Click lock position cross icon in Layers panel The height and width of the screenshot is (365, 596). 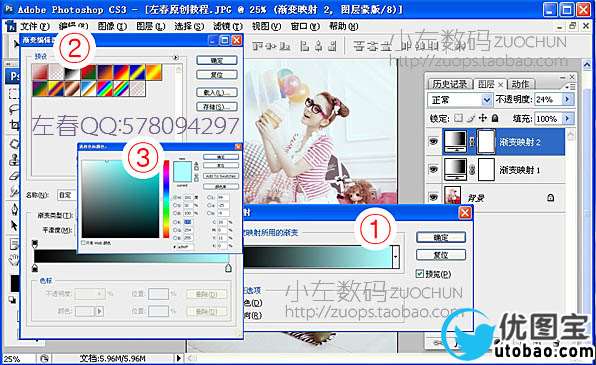tap(482, 118)
